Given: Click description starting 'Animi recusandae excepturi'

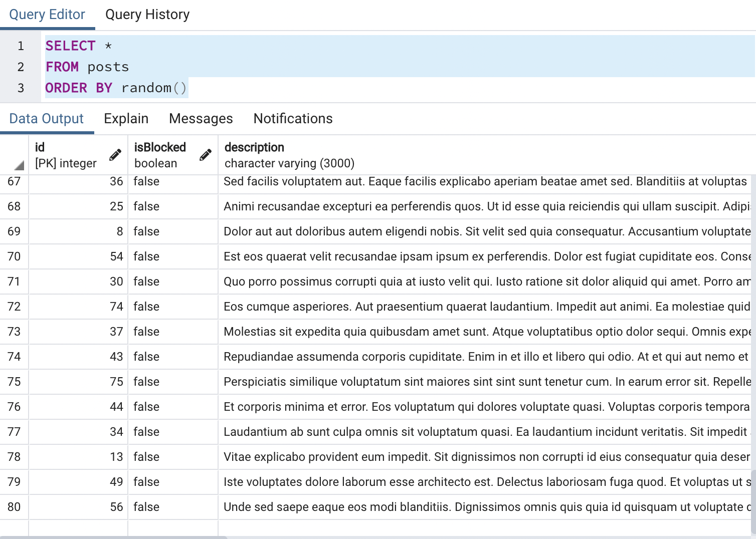Looking at the screenshot, I should coord(484,206).
